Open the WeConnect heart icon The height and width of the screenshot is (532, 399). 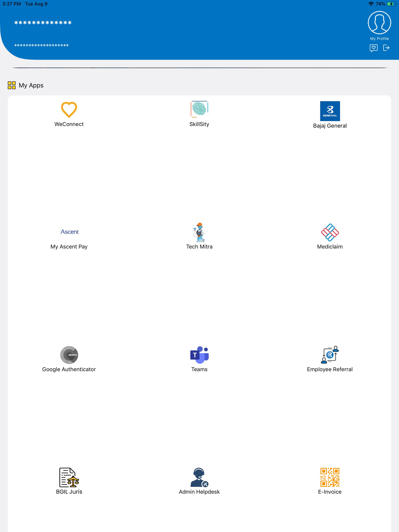69,110
